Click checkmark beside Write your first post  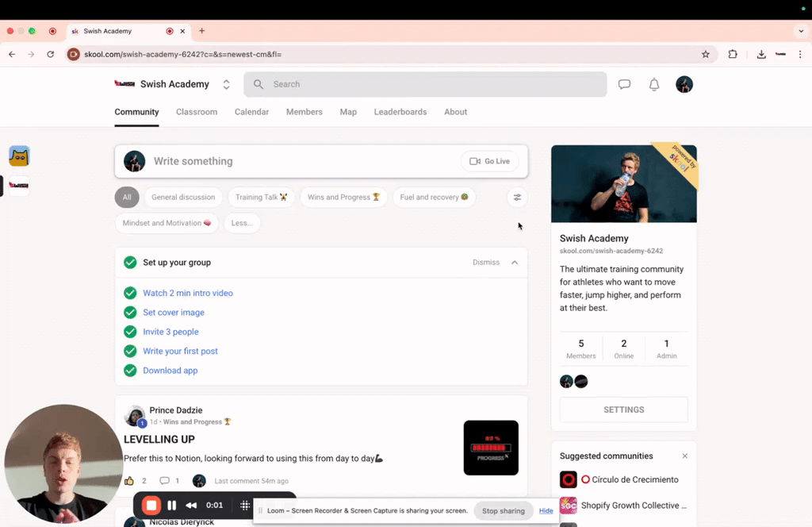130,351
